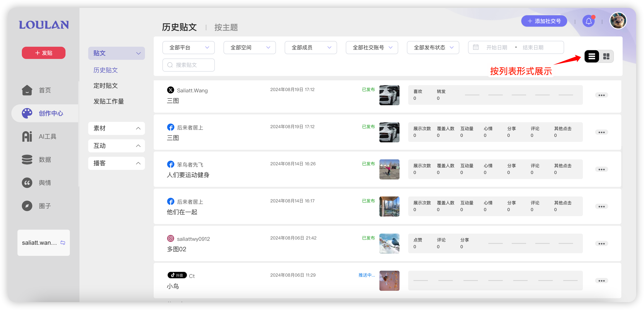Expand the 素材 section
This screenshot has width=644, height=310.
coord(117,128)
